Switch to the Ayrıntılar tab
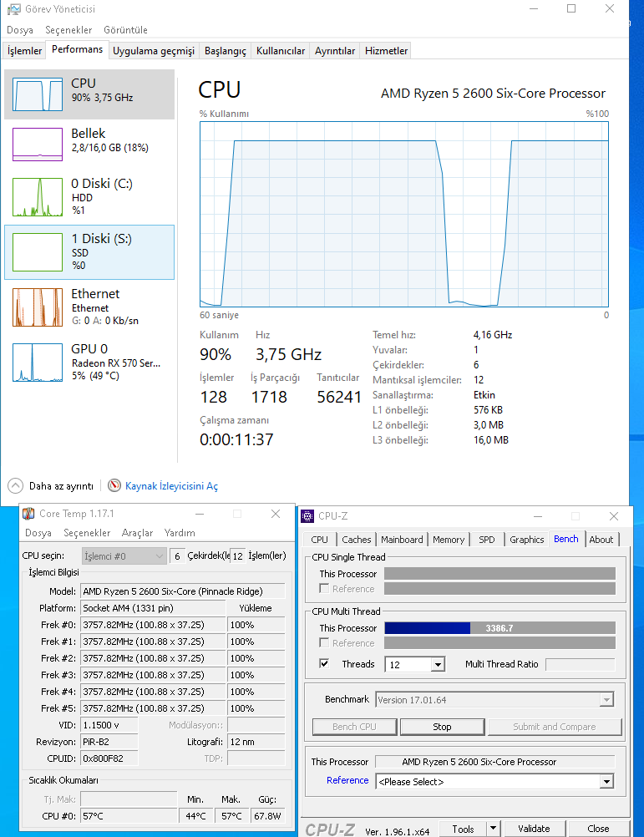This screenshot has height=837, width=644. pos(335,51)
